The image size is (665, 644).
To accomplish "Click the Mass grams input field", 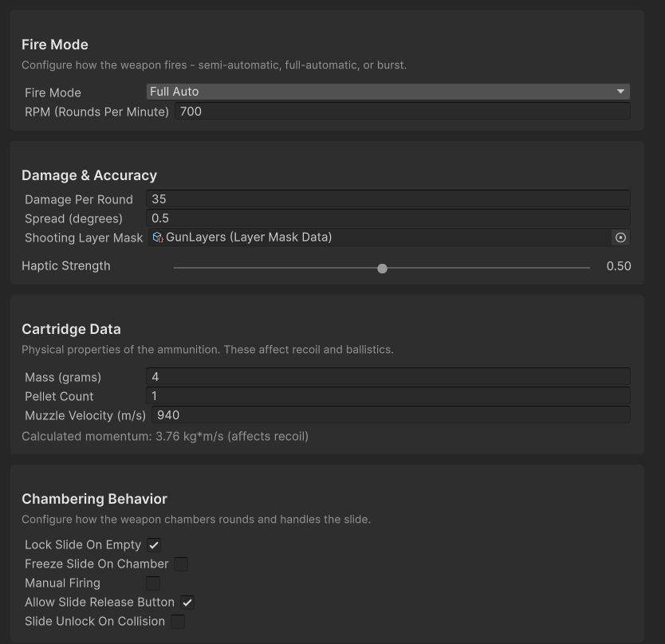I will click(388, 377).
